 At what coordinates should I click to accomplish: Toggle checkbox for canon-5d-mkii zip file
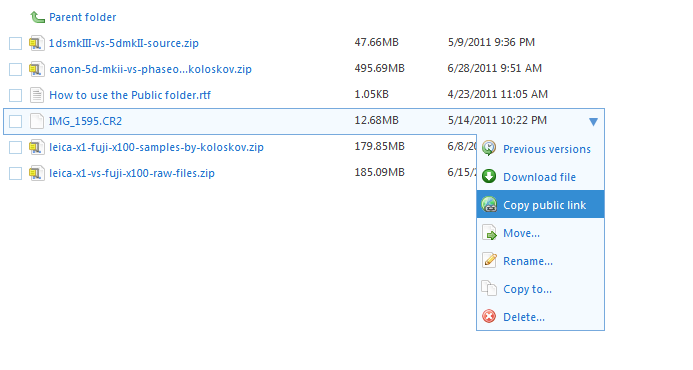pyautogui.click(x=15, y=69)
